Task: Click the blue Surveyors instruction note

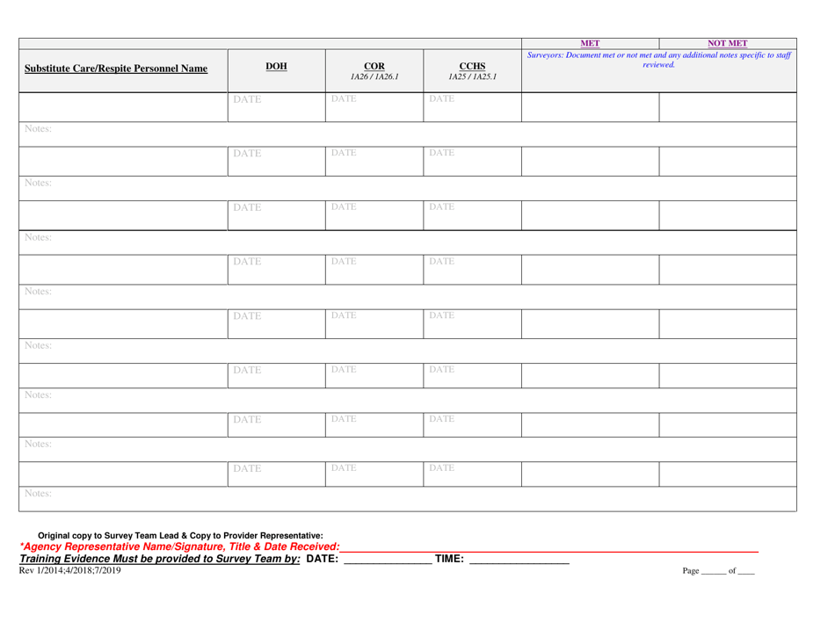Action: (x=658, y=60)
